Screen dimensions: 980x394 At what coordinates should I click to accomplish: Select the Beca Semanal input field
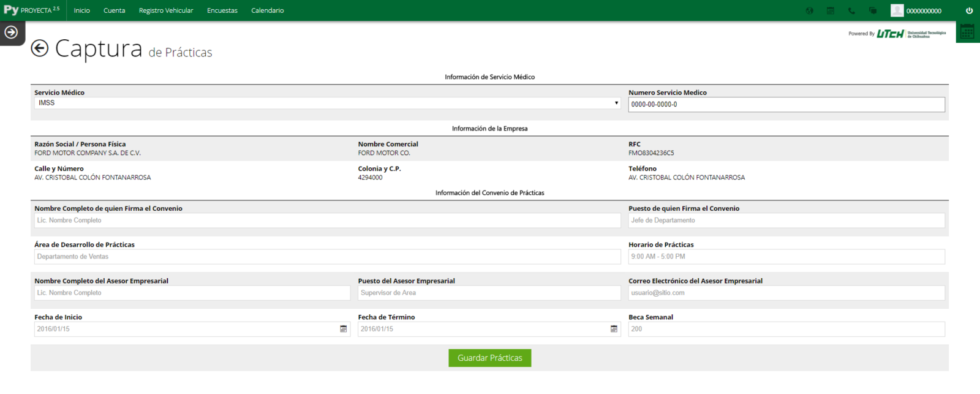(x=786, y=329)
